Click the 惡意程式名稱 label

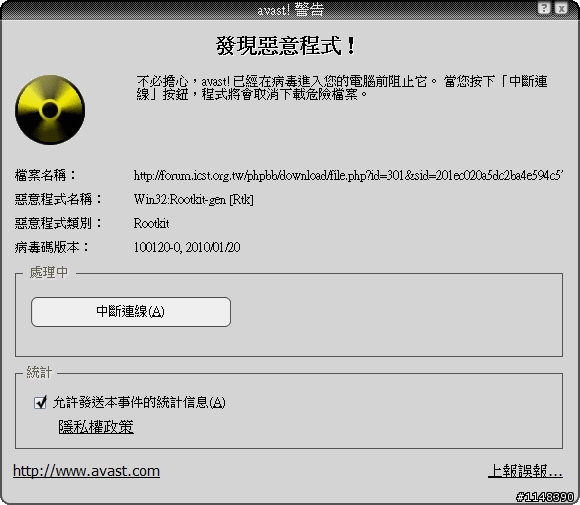(58, 199)
